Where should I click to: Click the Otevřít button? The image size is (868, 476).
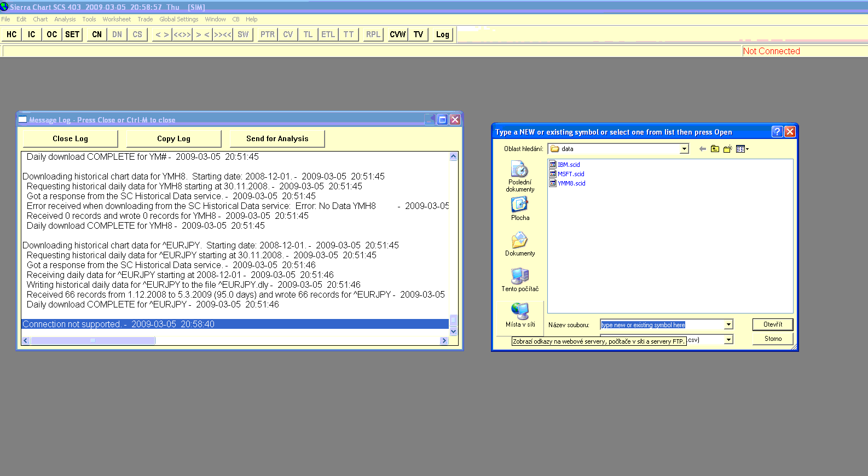[772, 324]
